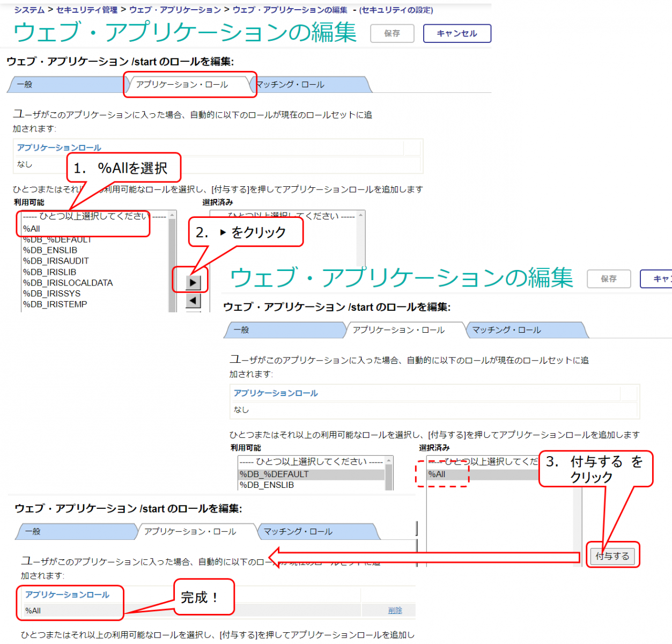Viewport: 672px width, 644px height.
Task: Open the システム breadcrumb link
Action: click(x=29, y=10)
